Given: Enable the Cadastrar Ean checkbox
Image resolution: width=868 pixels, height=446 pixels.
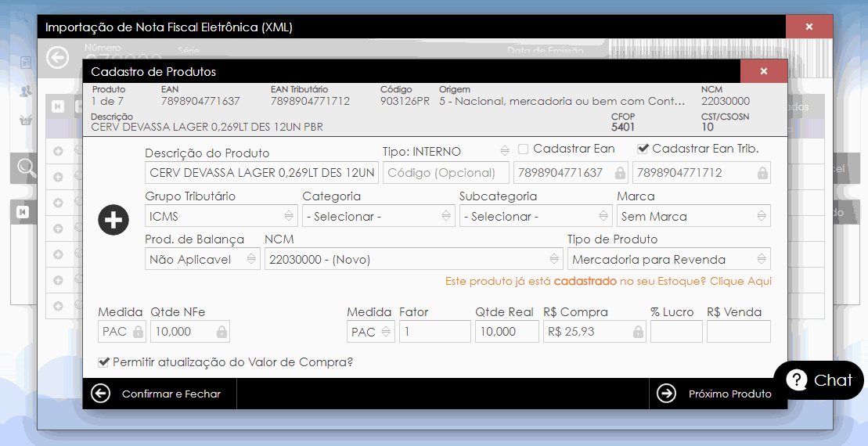Looking at the screenshot, I should coord(523,149).
